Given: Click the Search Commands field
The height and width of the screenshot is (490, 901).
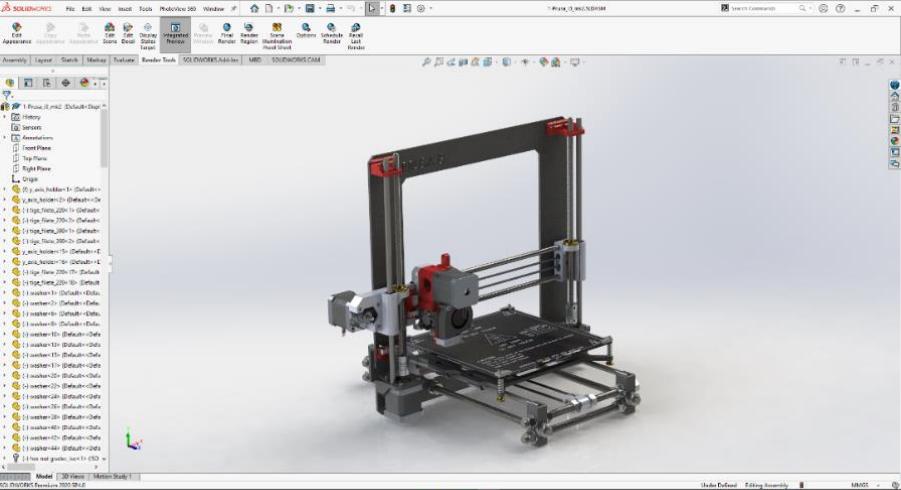Looking at the screenshot, I should 764,8.
